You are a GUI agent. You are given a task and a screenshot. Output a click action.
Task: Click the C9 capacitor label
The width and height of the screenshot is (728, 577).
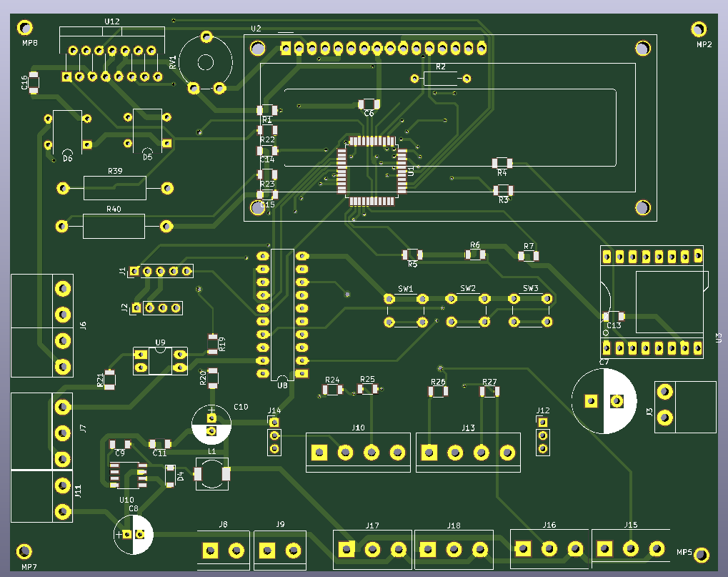tap(120, 453)
